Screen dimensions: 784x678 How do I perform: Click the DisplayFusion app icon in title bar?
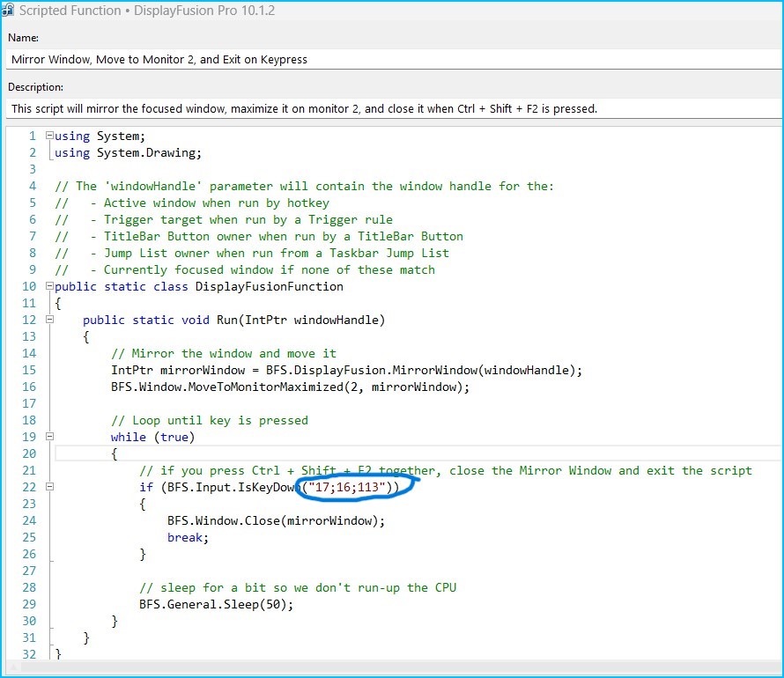point(7,11)
